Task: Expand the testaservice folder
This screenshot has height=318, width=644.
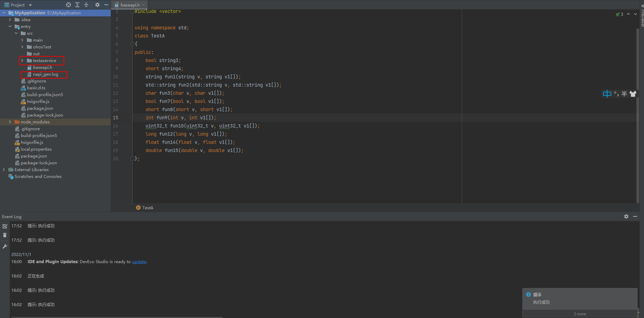Action: coord(22,61)
